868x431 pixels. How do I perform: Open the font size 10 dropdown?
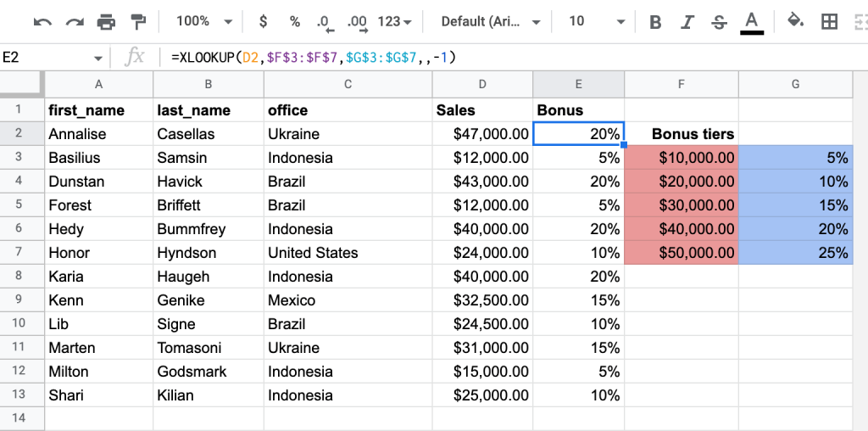[596, 21]
